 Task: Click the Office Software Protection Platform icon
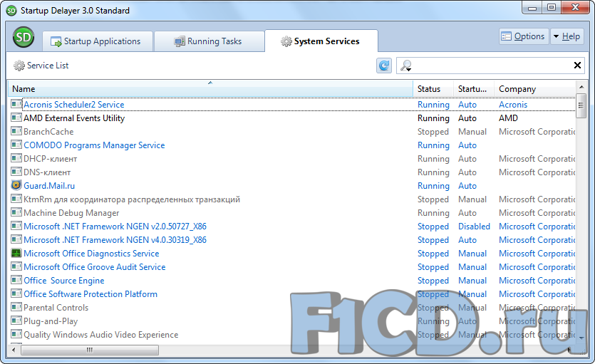16,293
